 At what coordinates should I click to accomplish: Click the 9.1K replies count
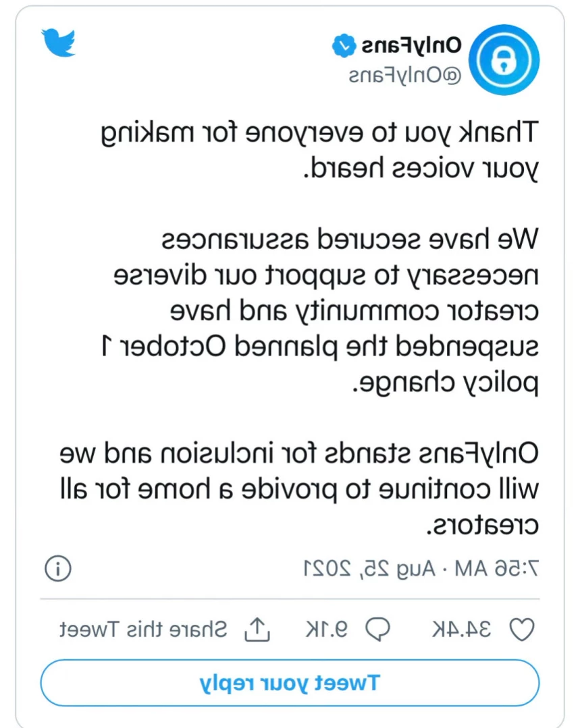point(327,629)
